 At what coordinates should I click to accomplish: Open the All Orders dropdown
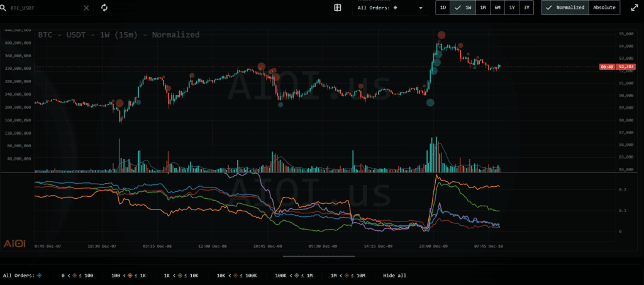(x=390, y=8)
